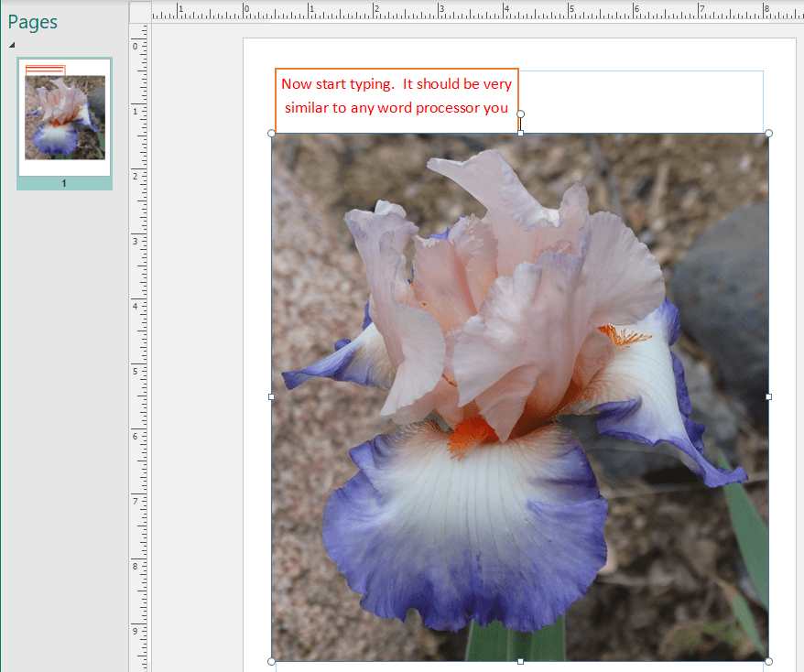Click the bottom-right corner handle of the picture
The image size is (804, 672).
pos(768,660)
